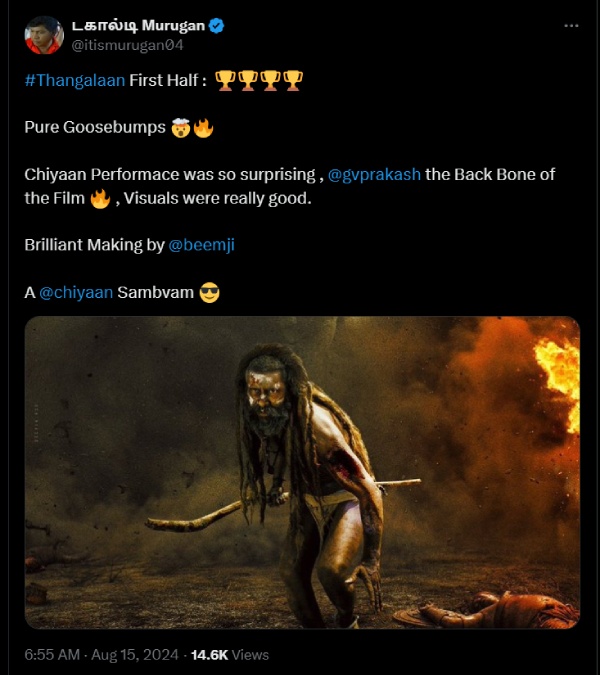Click the fire emoji beside Pure Goosebumps
Viewport: 600px width, 675px height.
point(203,128)
